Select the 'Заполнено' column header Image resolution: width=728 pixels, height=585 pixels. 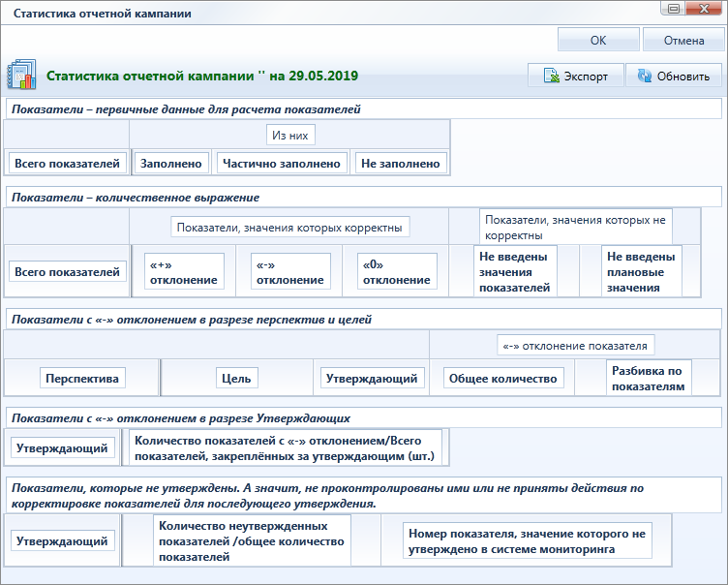(170, 164)
